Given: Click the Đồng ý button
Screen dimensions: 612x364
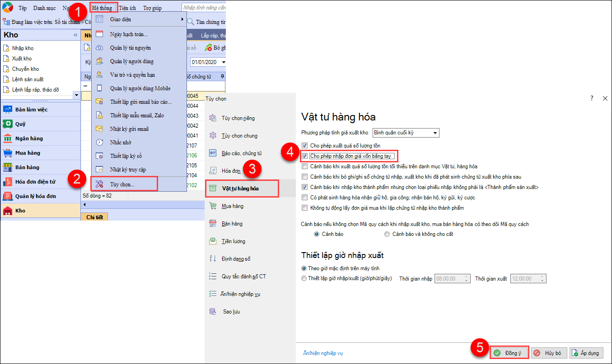Looking at the screenshot, I should [x=509, y=353].
